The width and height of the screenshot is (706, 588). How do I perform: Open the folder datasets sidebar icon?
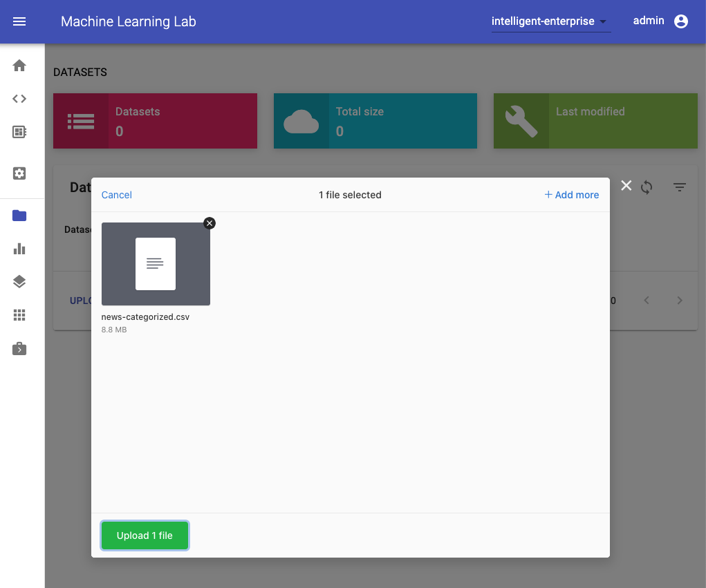19,216
